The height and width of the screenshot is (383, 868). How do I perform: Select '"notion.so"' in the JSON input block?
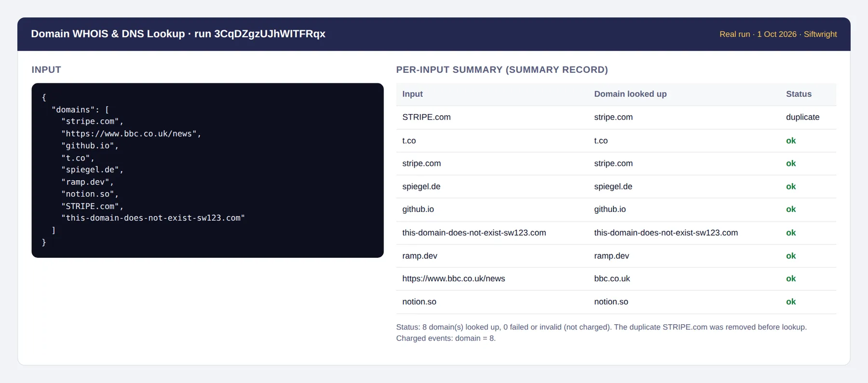[x=88, y=194]
